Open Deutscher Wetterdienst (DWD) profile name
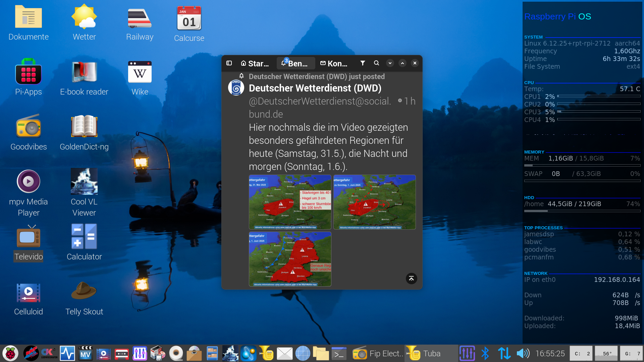644x362 pixels. click(315, 88)
